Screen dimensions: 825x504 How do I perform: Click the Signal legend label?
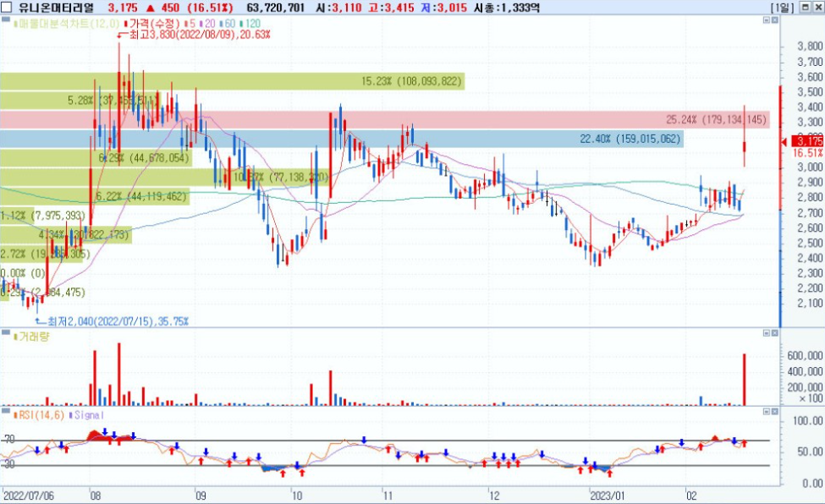click(87, 415)
